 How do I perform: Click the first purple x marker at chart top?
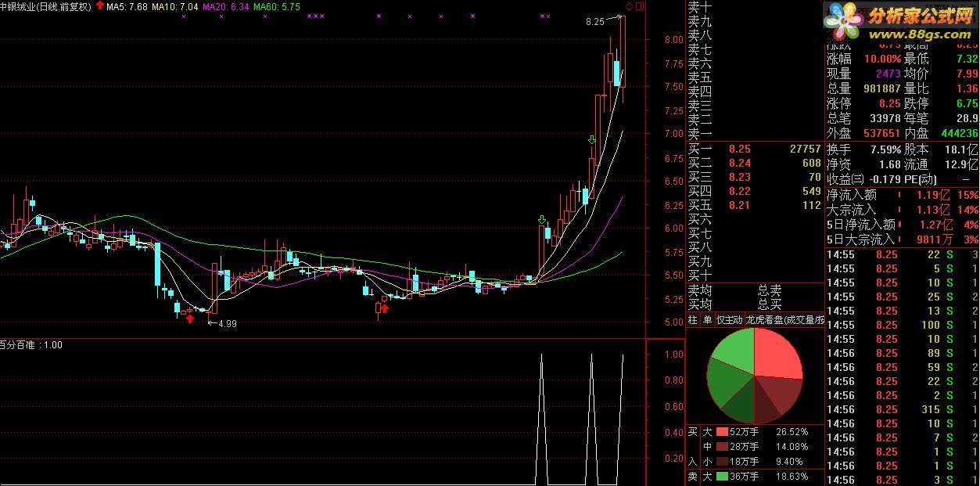(x=183, y=16)
